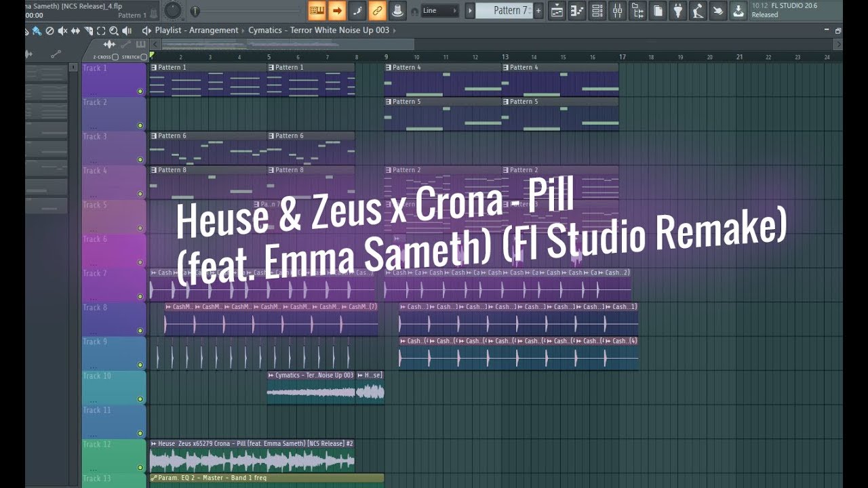
Task: Click bar 17 on the timeline ruler
Action: click(622, 57)
